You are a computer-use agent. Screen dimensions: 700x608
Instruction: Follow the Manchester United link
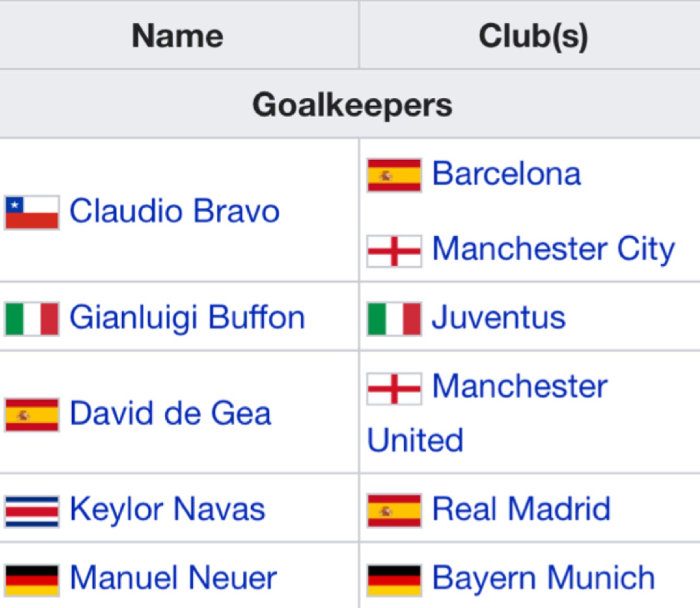coord(487,413)
